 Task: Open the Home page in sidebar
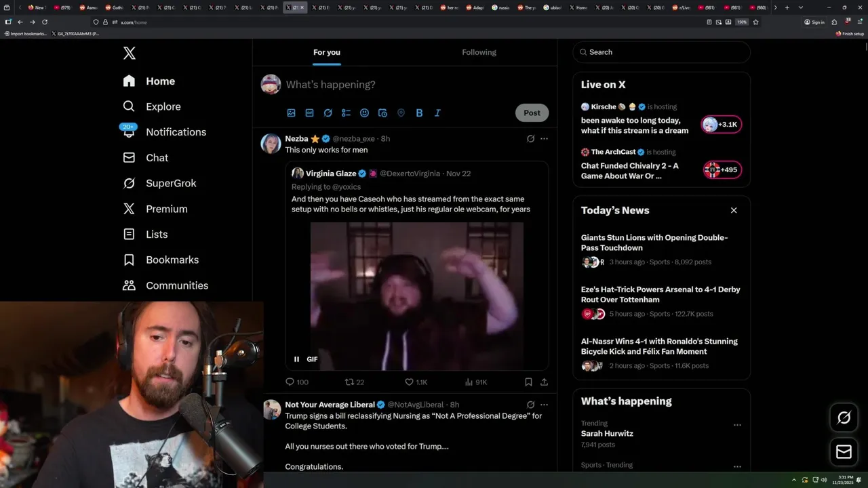[x=149, y=81]
